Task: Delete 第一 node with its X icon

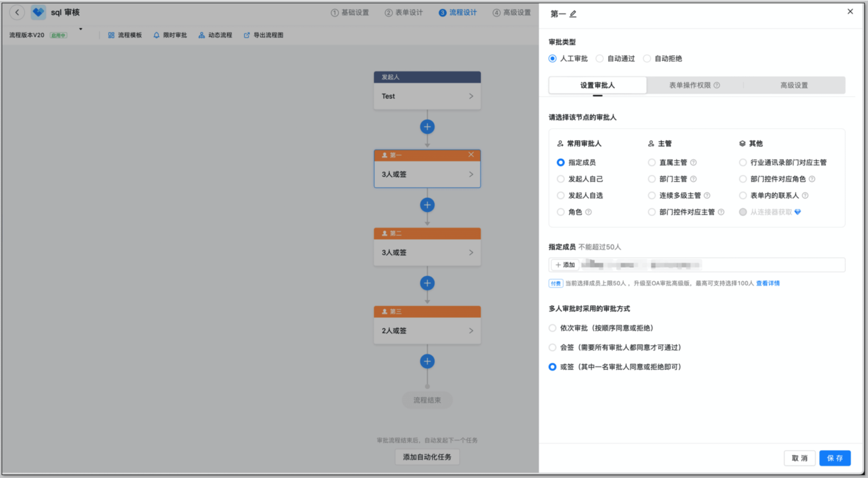Action: (x=471, y=155)
